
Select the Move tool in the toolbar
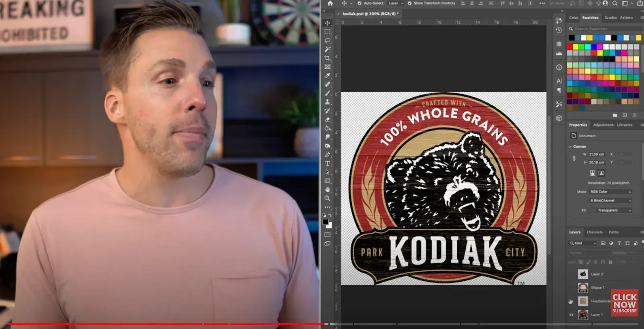pos(327,23)
